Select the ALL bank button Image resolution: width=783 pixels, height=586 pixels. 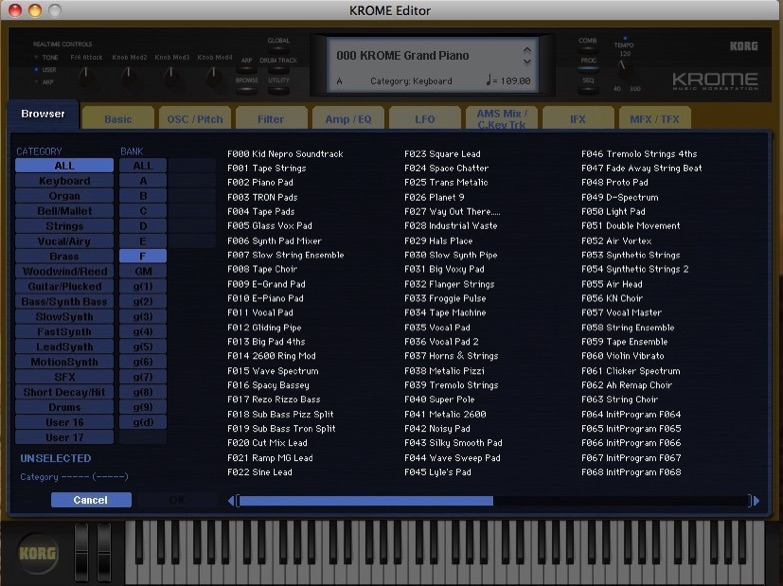[x=143, y=165]
